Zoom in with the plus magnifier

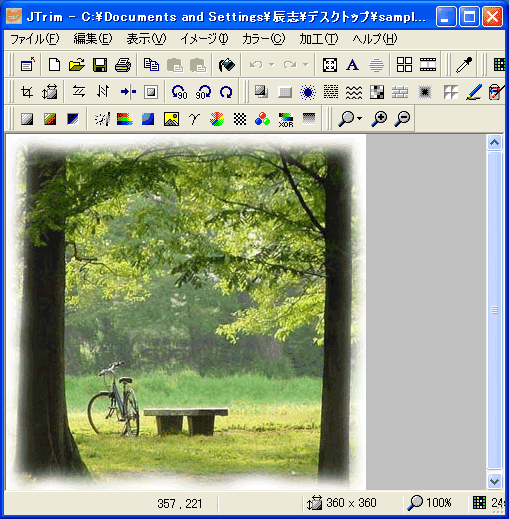point(379,119)
